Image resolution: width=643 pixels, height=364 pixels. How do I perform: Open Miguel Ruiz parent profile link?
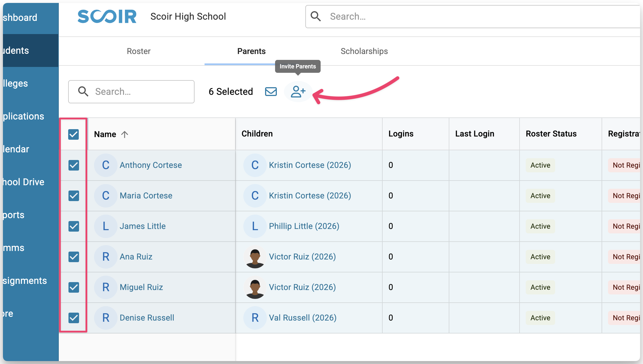[x=141, y=287]
